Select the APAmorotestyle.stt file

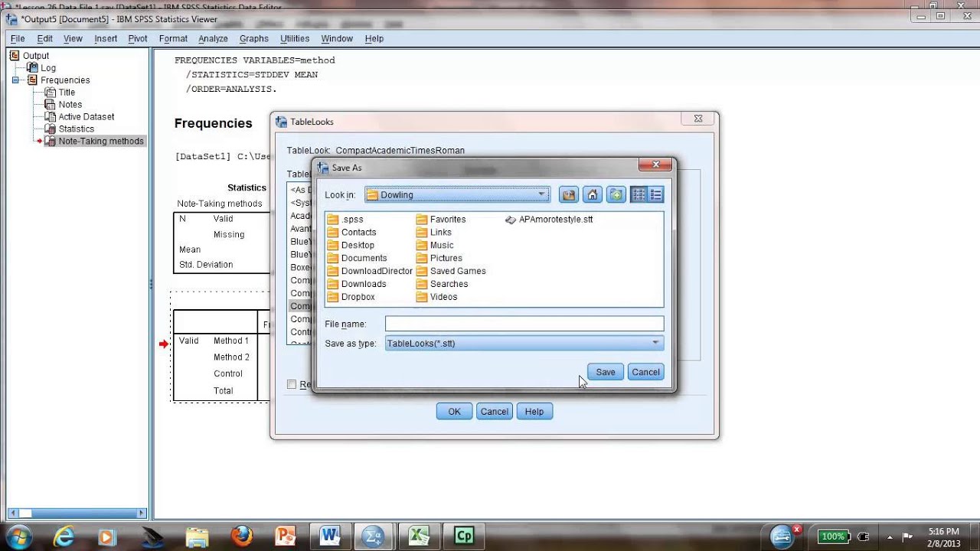coord(549,220)
